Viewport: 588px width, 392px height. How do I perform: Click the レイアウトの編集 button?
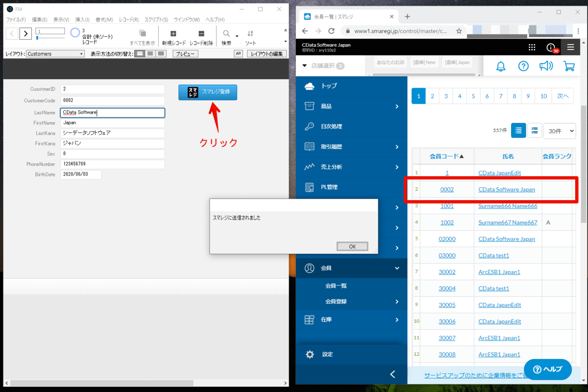pos(267,54)
